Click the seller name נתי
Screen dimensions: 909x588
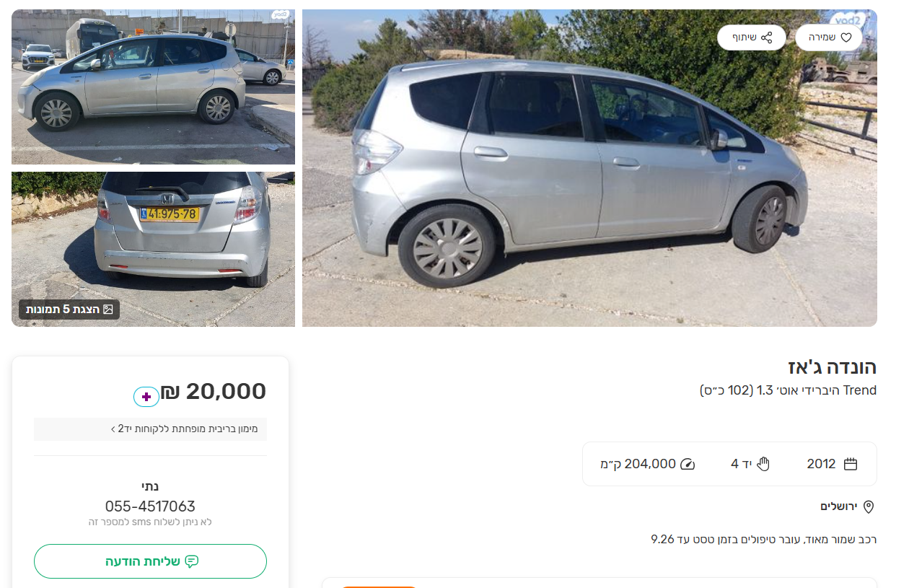tap(150, 486)
